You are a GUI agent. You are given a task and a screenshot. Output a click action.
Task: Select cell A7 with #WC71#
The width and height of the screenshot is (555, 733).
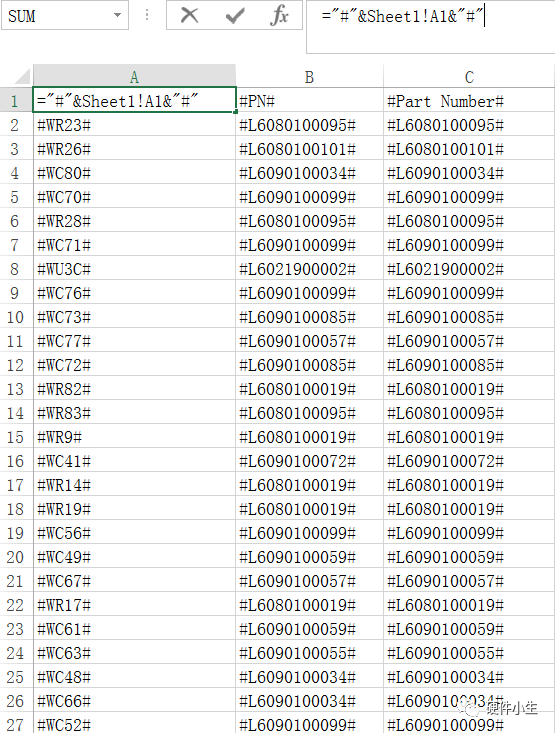click(x=134, y=244)
